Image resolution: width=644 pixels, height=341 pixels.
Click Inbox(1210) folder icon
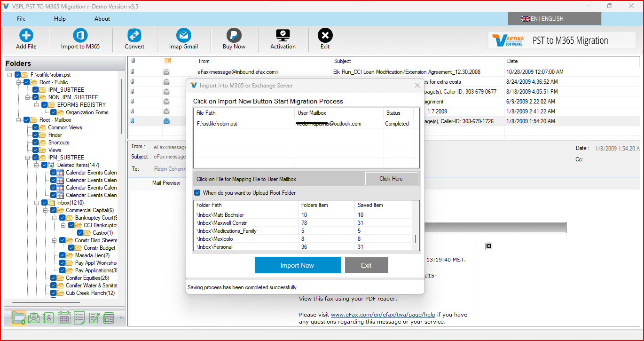(x=51, y=203)
